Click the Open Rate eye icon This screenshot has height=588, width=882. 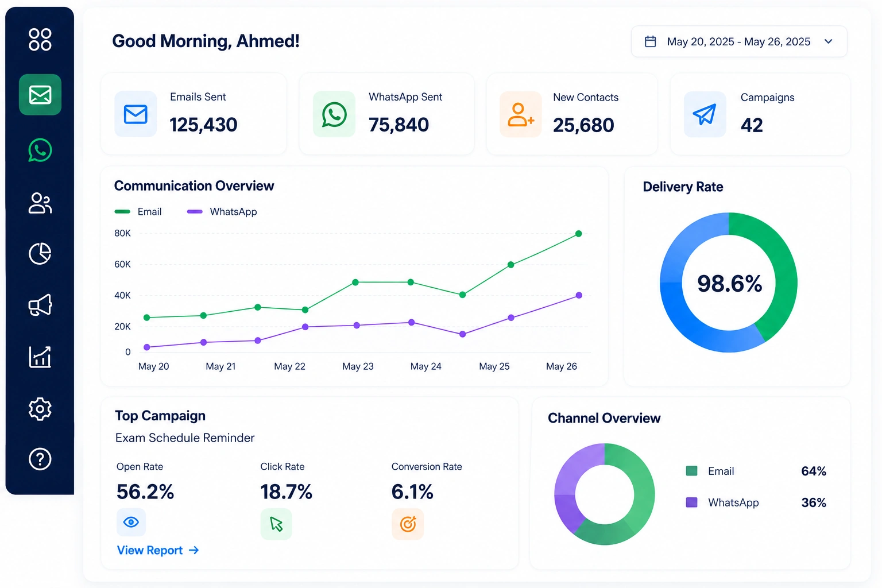click(131, 522)
